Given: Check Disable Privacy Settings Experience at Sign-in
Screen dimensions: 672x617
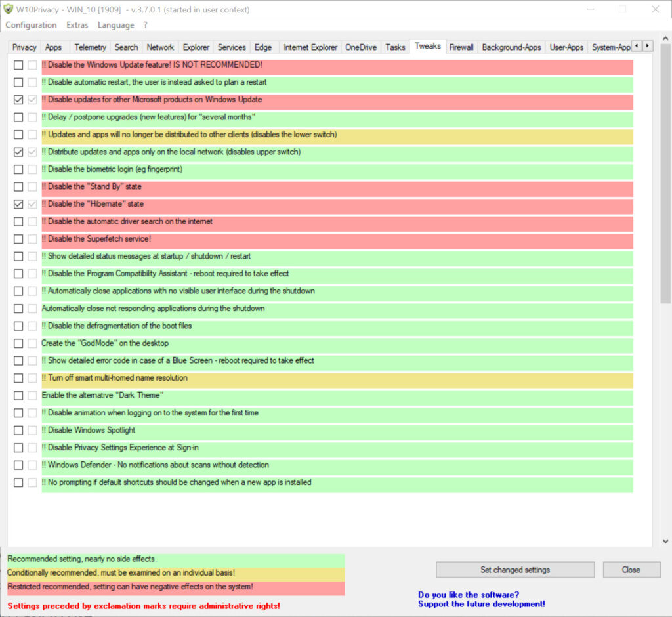Looking at the screenshot, I should click(18, 448).
